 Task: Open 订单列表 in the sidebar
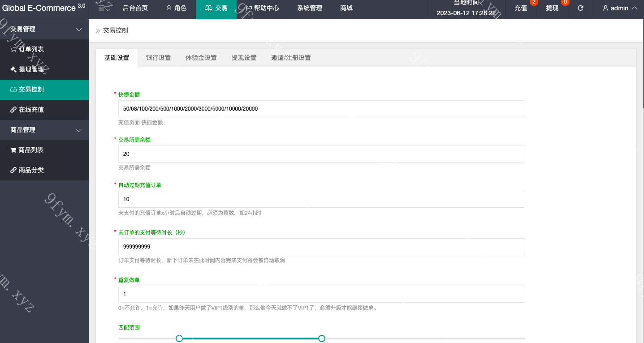(44, 49)
